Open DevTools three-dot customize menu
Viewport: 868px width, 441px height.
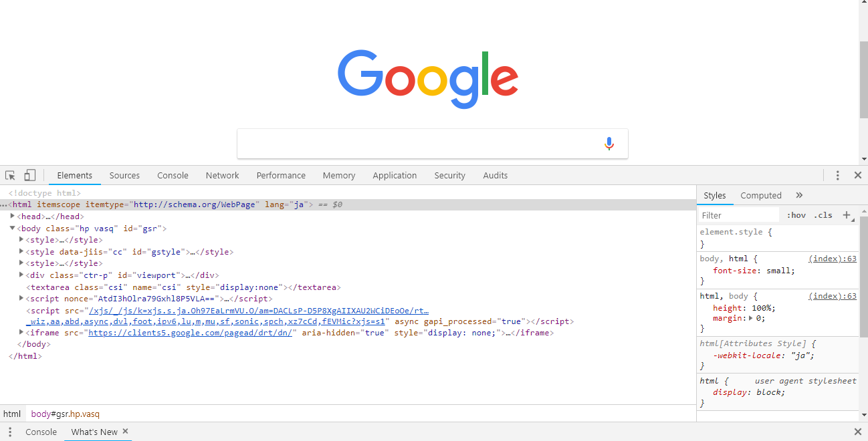click(x=837, y=175)
